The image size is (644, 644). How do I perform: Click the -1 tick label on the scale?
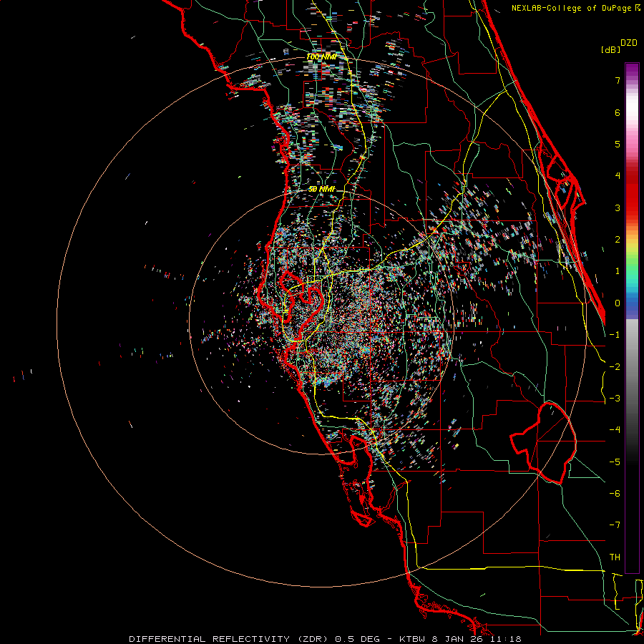click(x=615, y=335)
